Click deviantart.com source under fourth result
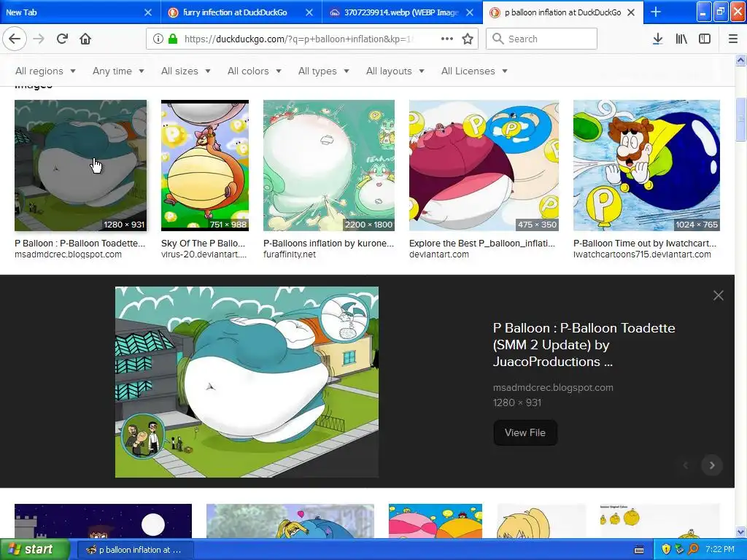Screen dimensions: 747x560 (x=438, y=254)
